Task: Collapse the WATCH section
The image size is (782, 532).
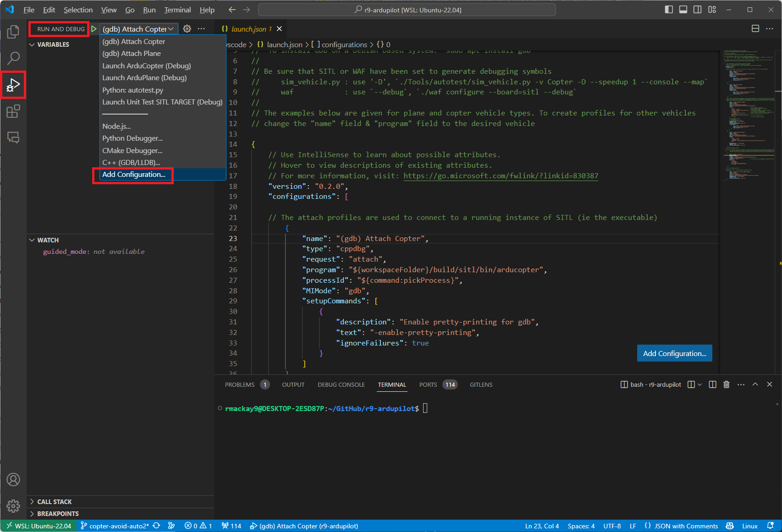Action: [x=48, y=240]
